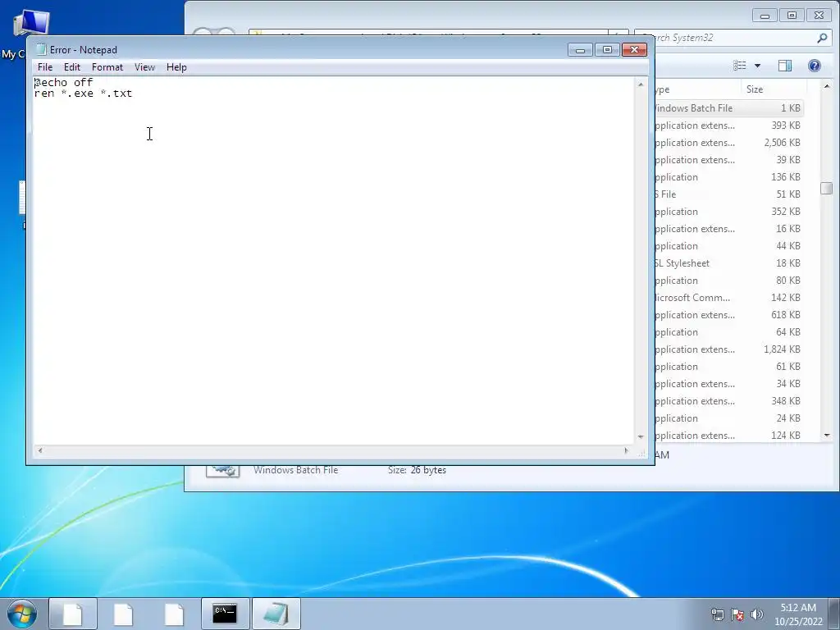Select the 1,824 KB application extension row
Viewport: 840px width, 630px height.
728,349
